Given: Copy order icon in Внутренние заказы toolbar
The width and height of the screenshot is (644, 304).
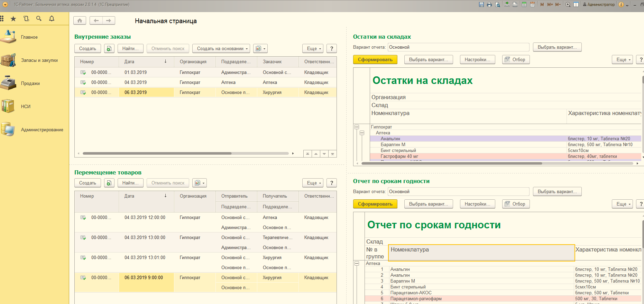Looking at the screenshot, I should pyautogui.click(x=109, y=49).
